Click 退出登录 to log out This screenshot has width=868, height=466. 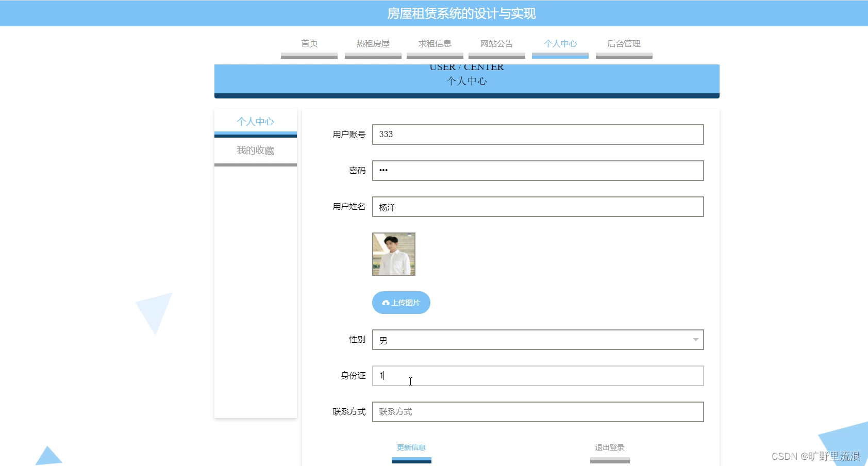[x=609, y=447]
